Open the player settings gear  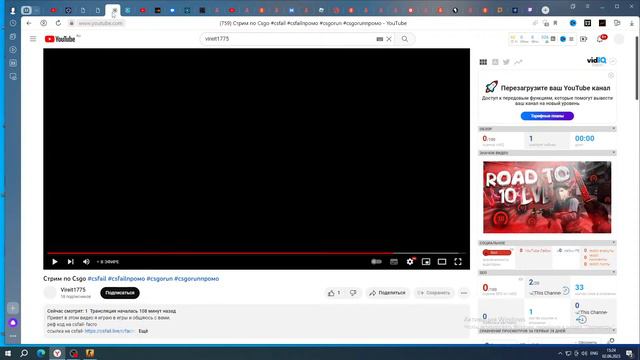(x=410, y=262)
